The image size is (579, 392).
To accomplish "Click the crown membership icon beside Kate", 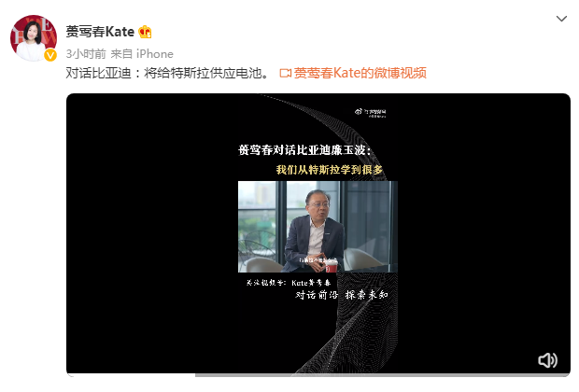I will pos(145,32).
